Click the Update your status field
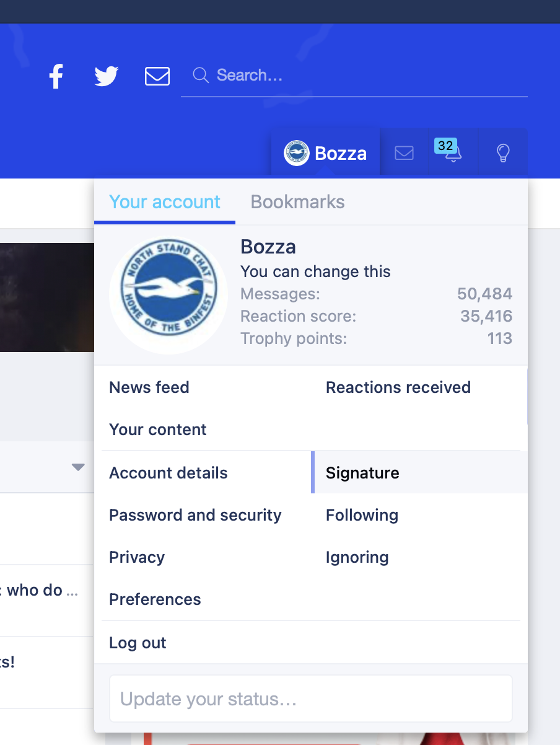Screen dimensions: 560x745 [311, 699]
